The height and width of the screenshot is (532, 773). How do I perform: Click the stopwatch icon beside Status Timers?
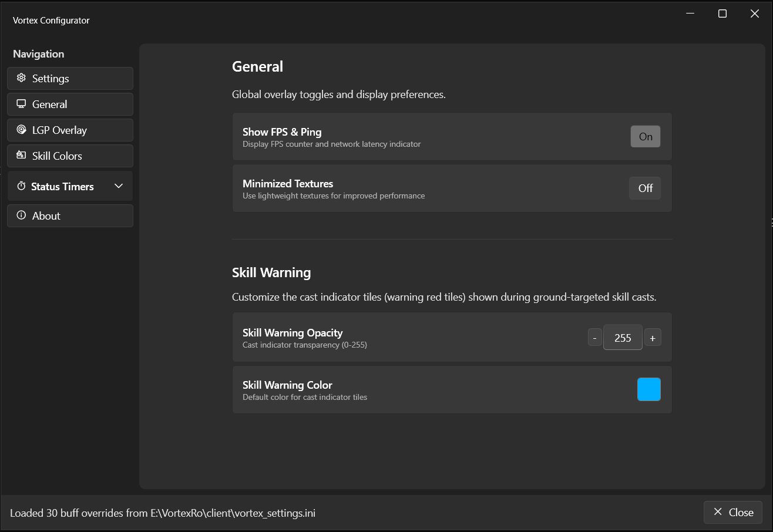coord(21,186)
